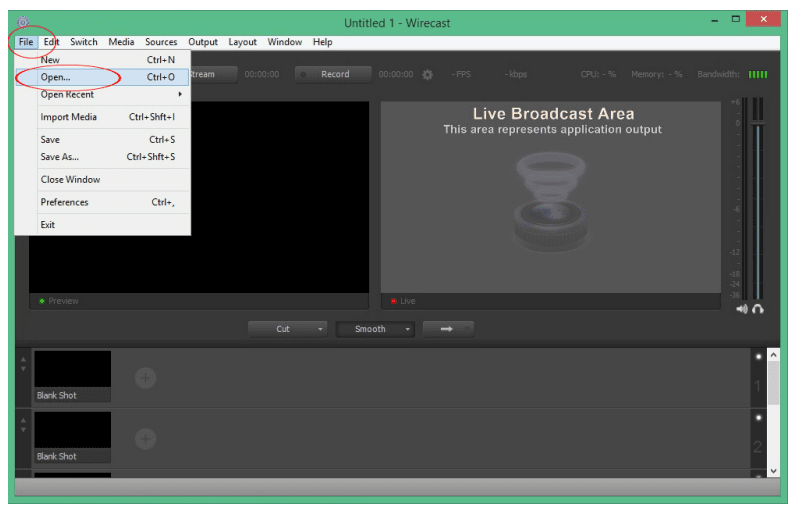Click the shot layers scrollbar up arrow

(774, 355)
